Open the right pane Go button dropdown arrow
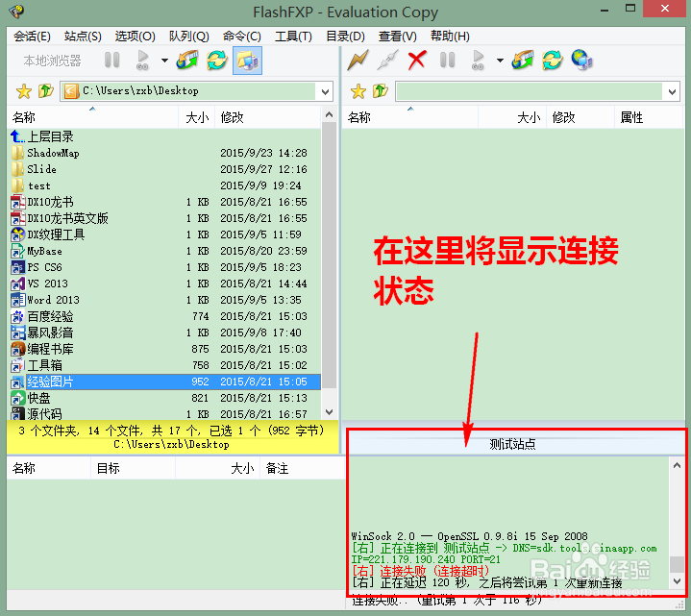 500,61
